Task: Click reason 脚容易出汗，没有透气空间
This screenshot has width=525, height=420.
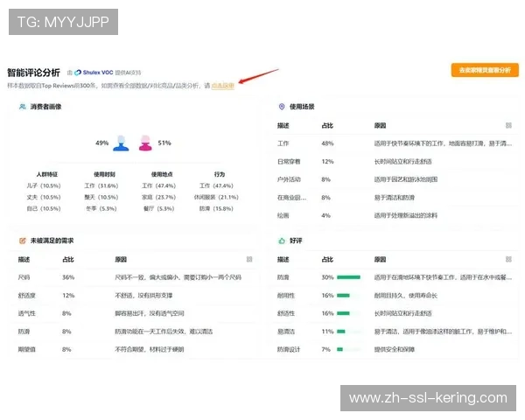Action: tap(150, 313)
